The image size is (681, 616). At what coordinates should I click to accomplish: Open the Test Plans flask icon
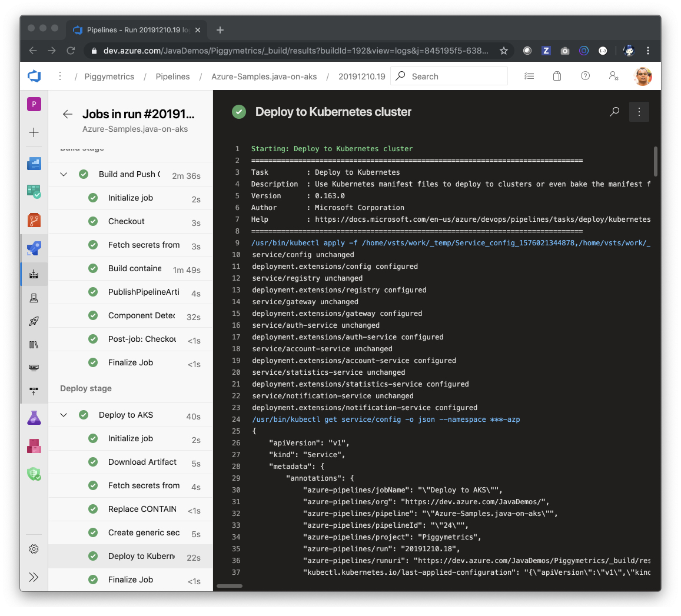click(34, 418)
